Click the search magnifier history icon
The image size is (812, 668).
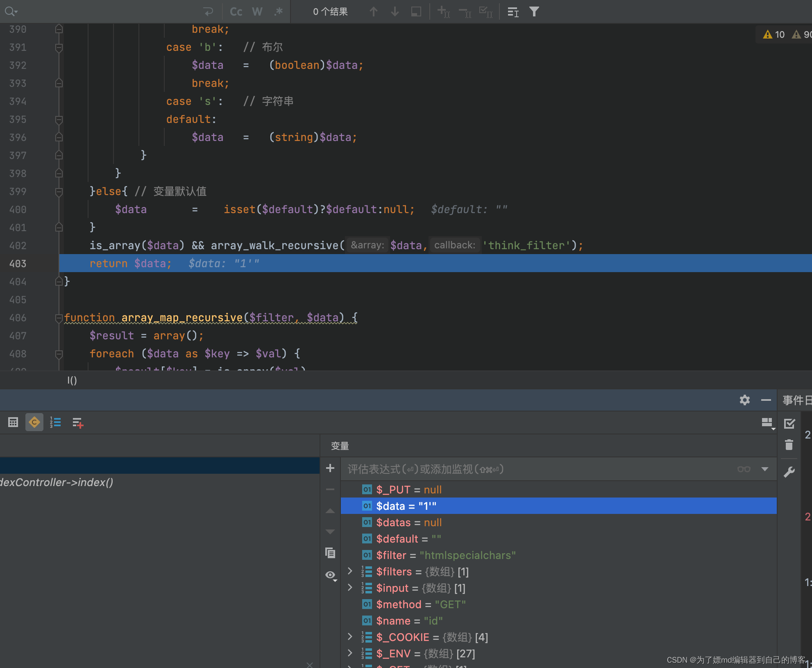pyautogui.click(x=11, y=11)
